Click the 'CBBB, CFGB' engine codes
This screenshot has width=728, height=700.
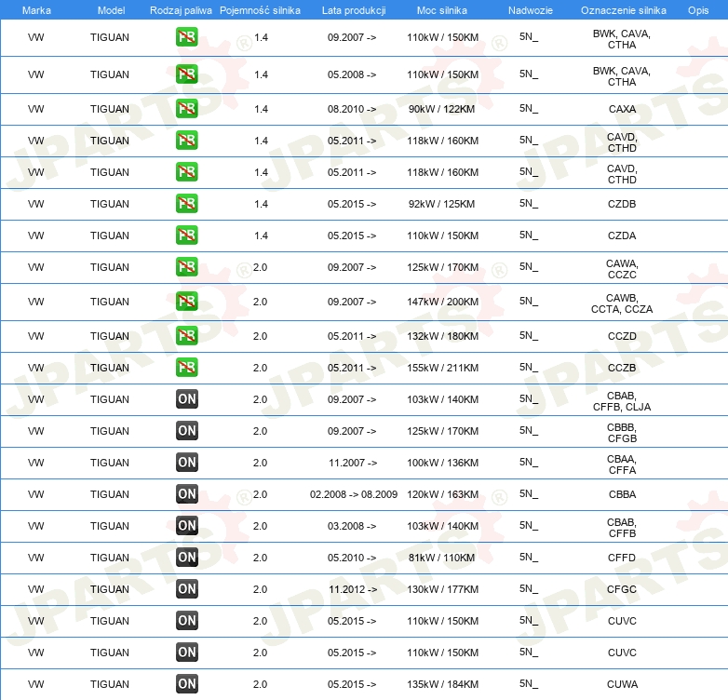pos(622,433)
